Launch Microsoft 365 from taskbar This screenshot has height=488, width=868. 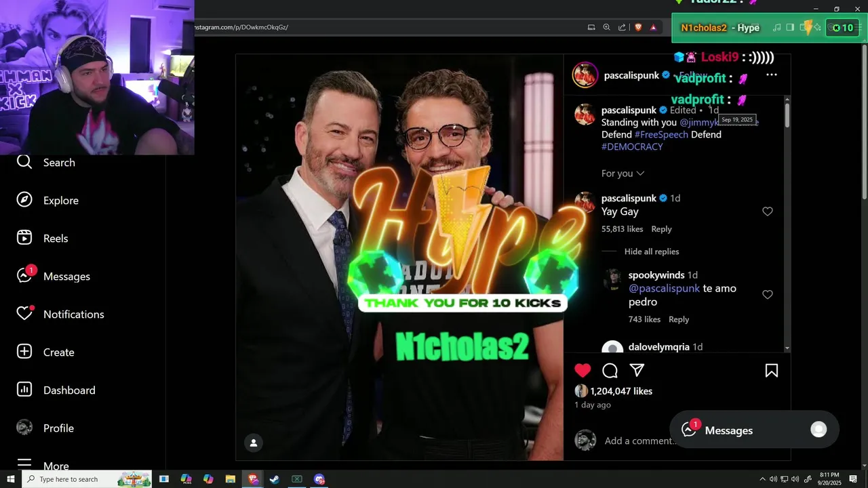[186, 479]
